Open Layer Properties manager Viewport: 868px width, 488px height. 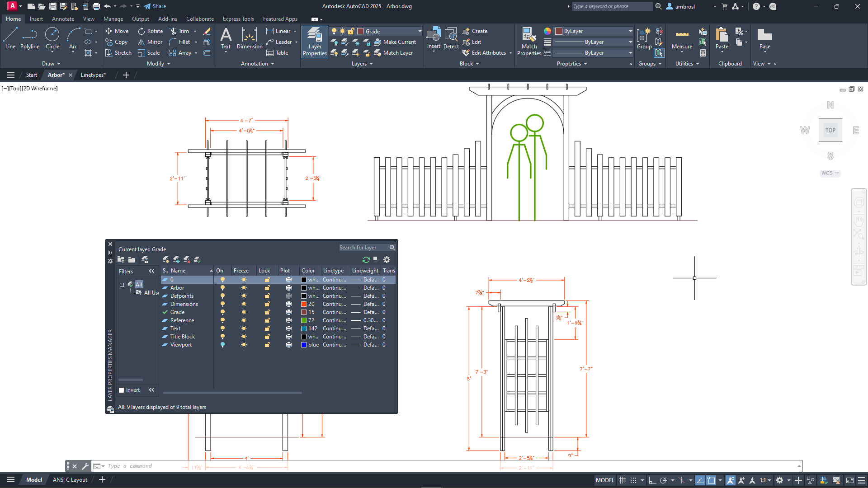315,42
